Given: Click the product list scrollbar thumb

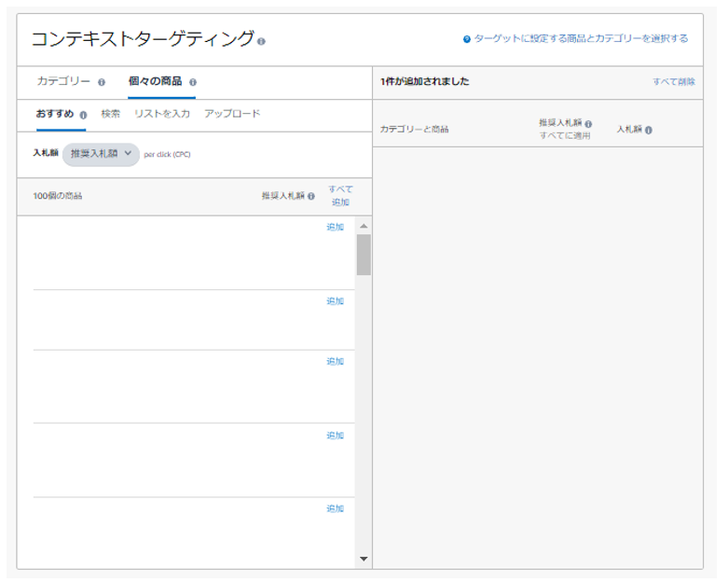Looking at the screenshot, I should (x=364, y=255).
